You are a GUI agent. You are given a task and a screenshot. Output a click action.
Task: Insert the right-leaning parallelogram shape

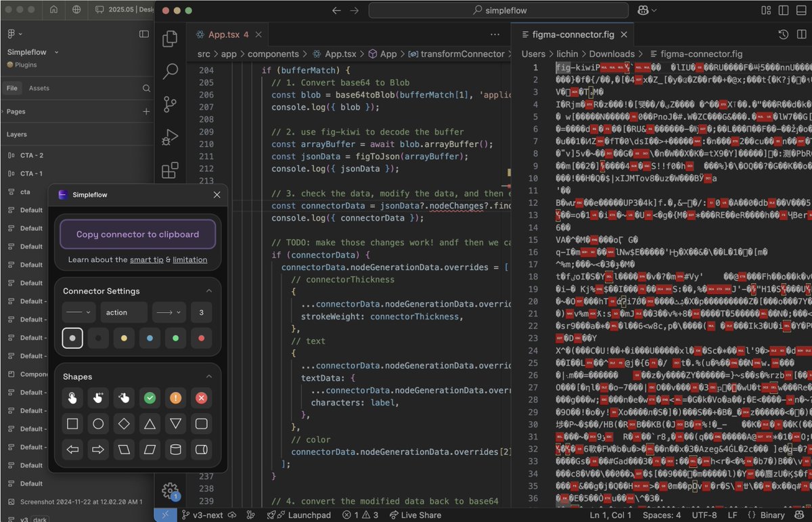150,450
